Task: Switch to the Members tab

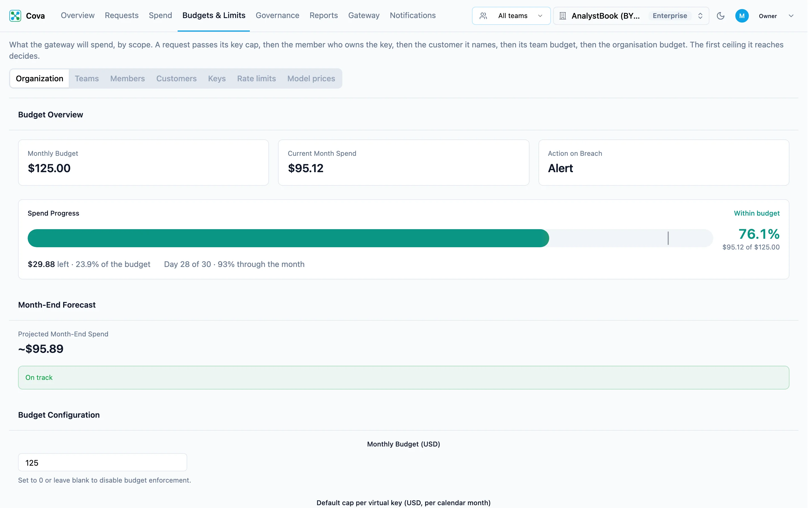Action: [x=127, y=79]
